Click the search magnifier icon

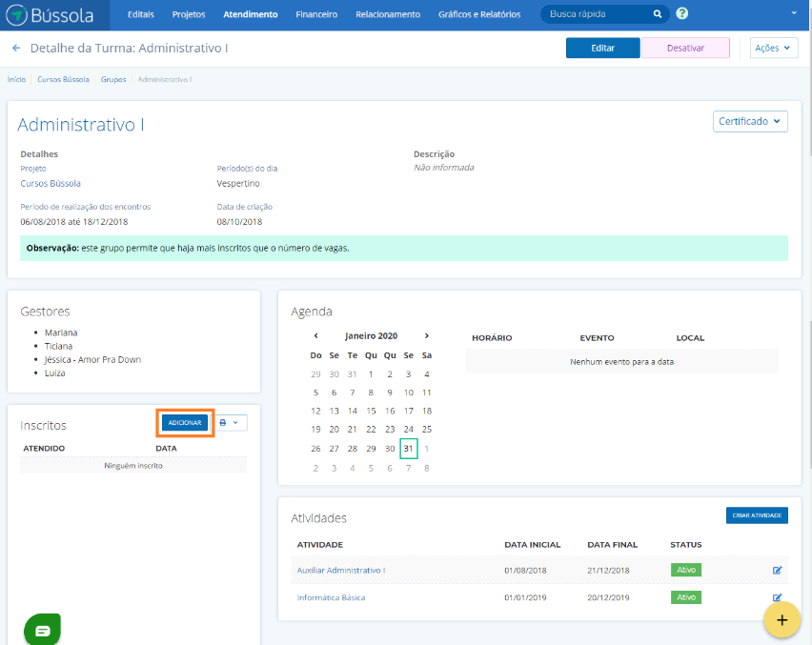[x=658, y=14]
